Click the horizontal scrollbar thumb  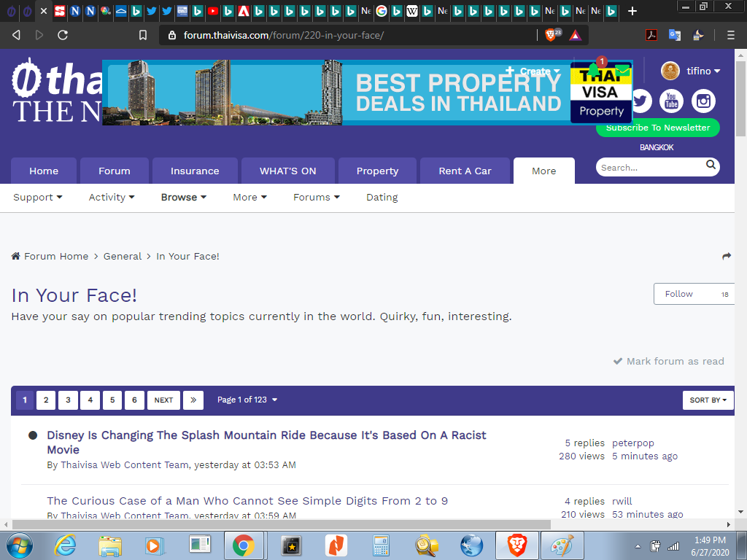tap(281, 524)
